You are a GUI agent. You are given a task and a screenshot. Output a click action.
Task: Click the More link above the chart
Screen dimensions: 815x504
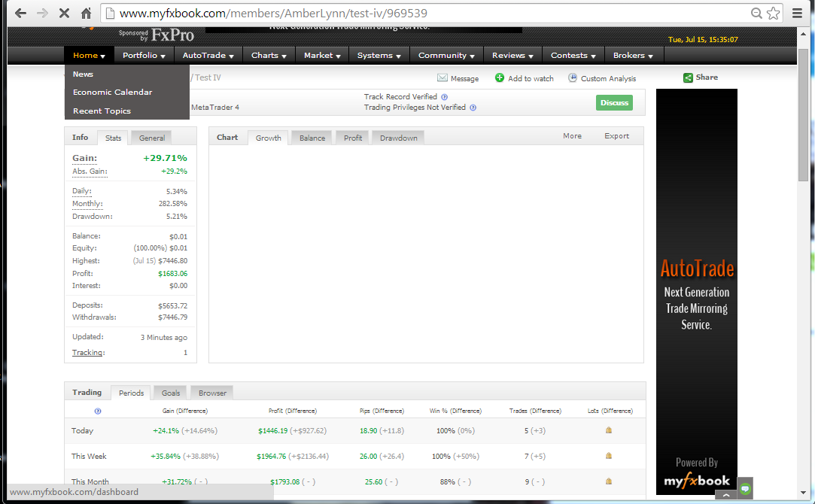572,135
